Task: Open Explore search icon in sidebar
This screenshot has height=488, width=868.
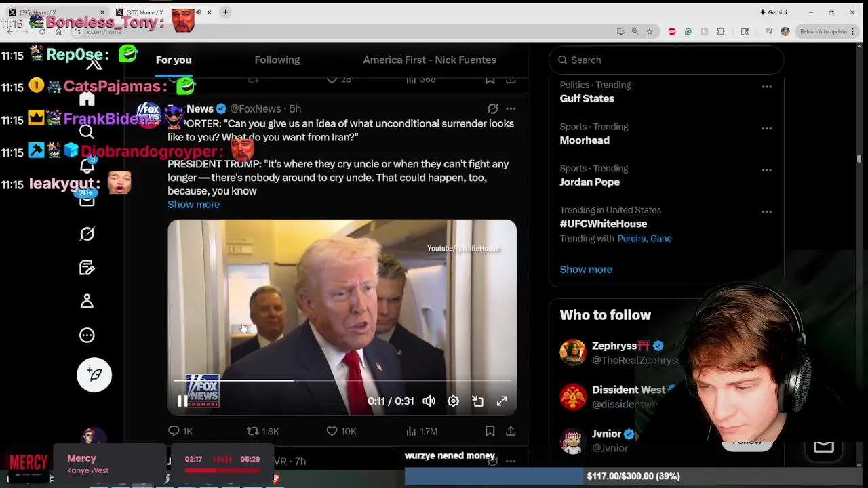Action: [87, 132]
